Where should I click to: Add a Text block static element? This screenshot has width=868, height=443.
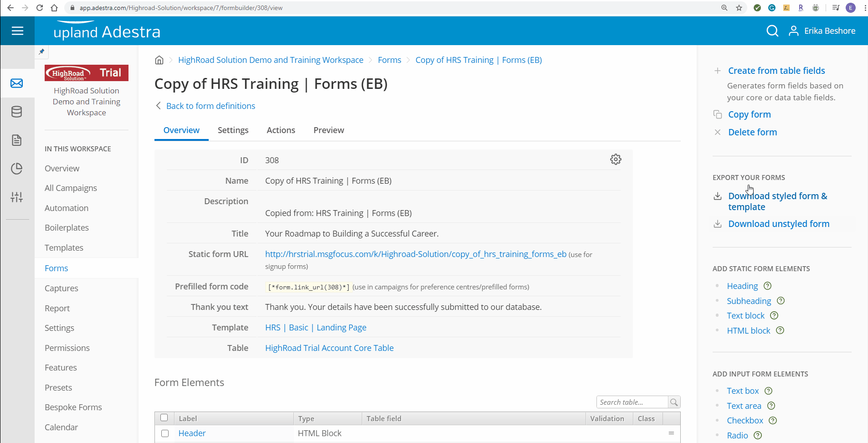point(745,315)
